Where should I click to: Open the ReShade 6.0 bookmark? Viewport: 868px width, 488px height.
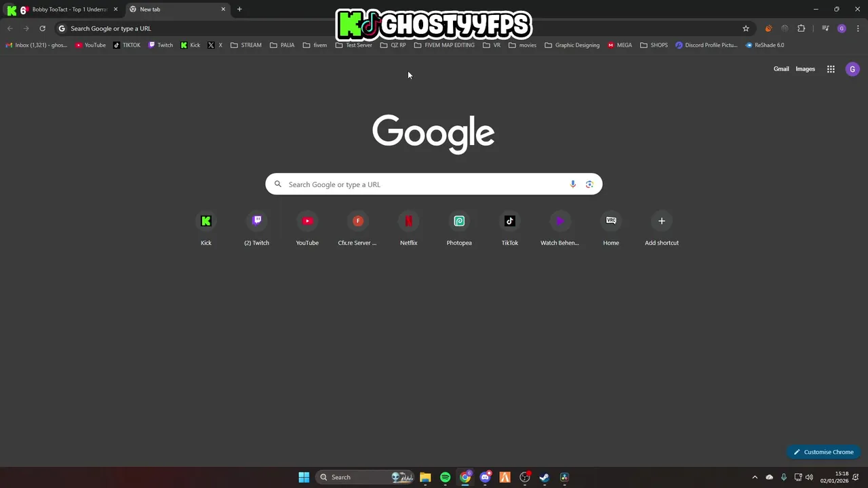click(765, 45)
